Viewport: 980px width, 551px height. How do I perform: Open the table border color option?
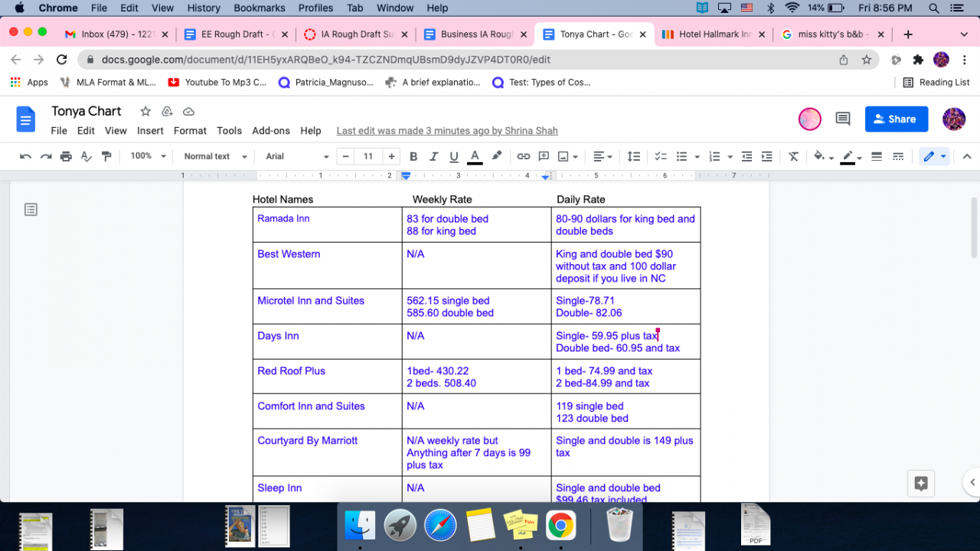pos(851,156)
